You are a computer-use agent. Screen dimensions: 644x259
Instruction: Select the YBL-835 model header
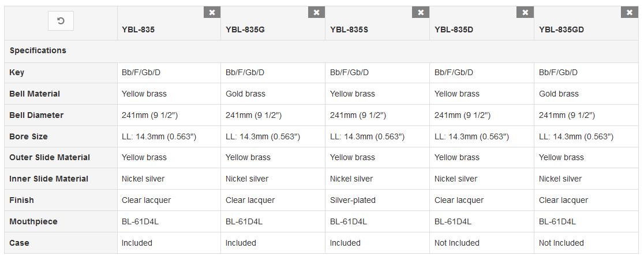(138, 29)
